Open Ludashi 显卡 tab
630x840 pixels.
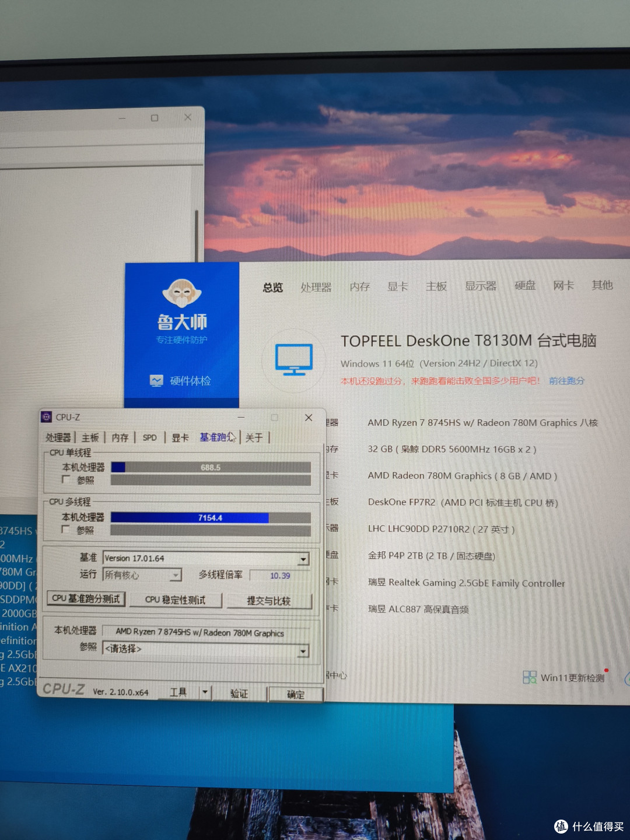(398, 286)
